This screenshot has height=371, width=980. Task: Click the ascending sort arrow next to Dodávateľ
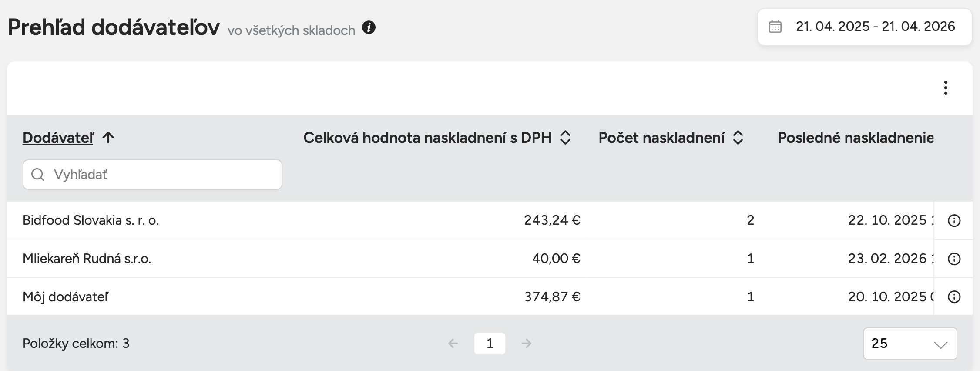tap(108, 138)
